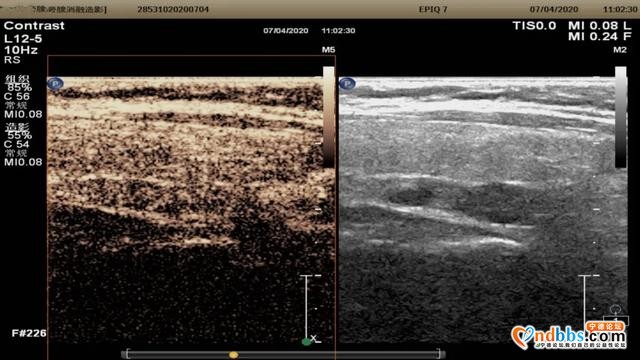
Task: Click the X marker beside the green dot
Action: [x=313, y=338]
